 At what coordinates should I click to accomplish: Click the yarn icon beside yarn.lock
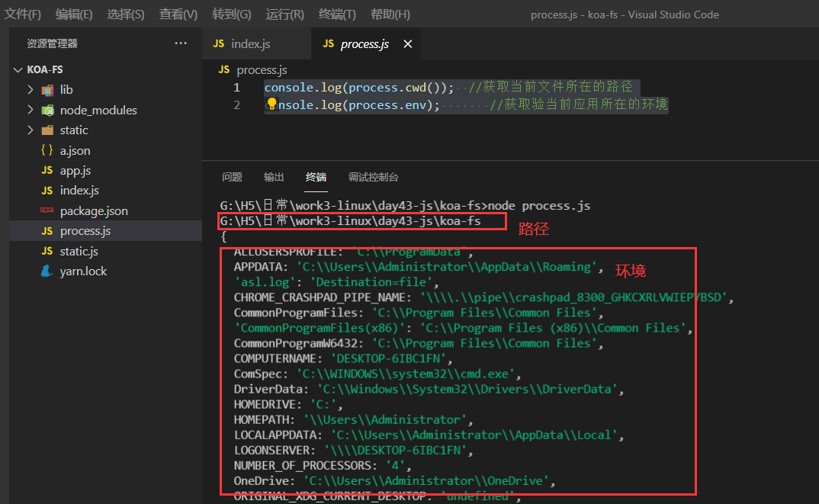pyautogui.click(x=47, y=271)
